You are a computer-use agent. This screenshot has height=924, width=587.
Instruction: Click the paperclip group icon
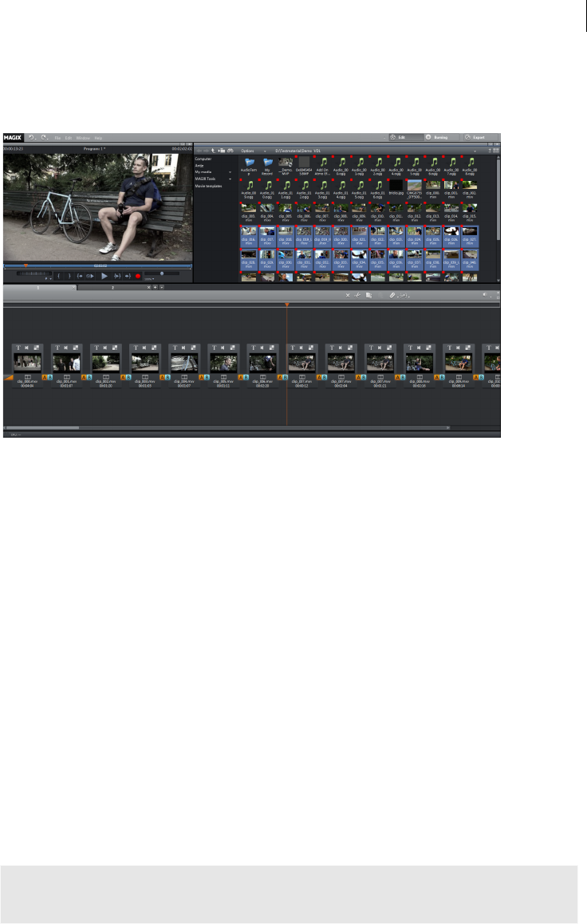pos(392,295)
